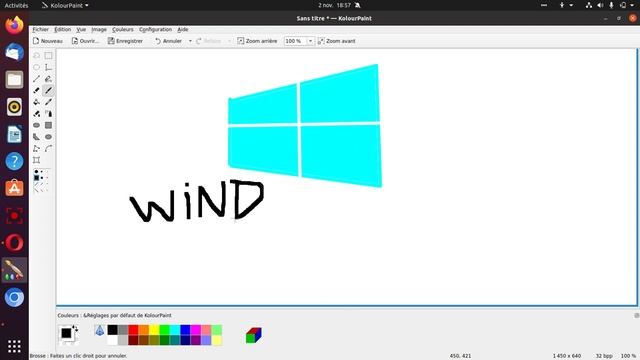This screenshot has width=640, height=360.
Task: Pick the magenta color swatch
Action: (x=196, y=330)
